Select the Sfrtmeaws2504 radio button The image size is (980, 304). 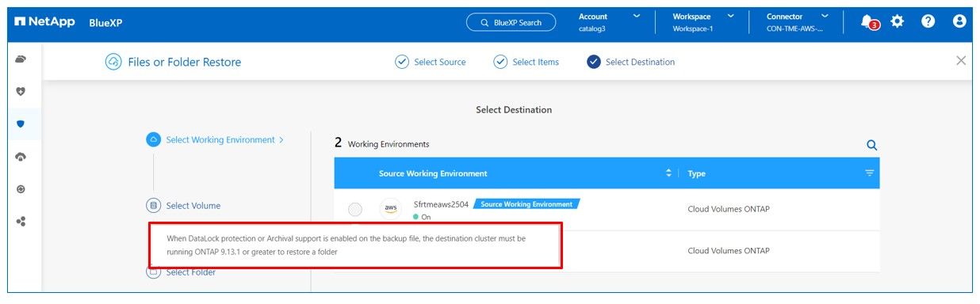coord(355,209)
